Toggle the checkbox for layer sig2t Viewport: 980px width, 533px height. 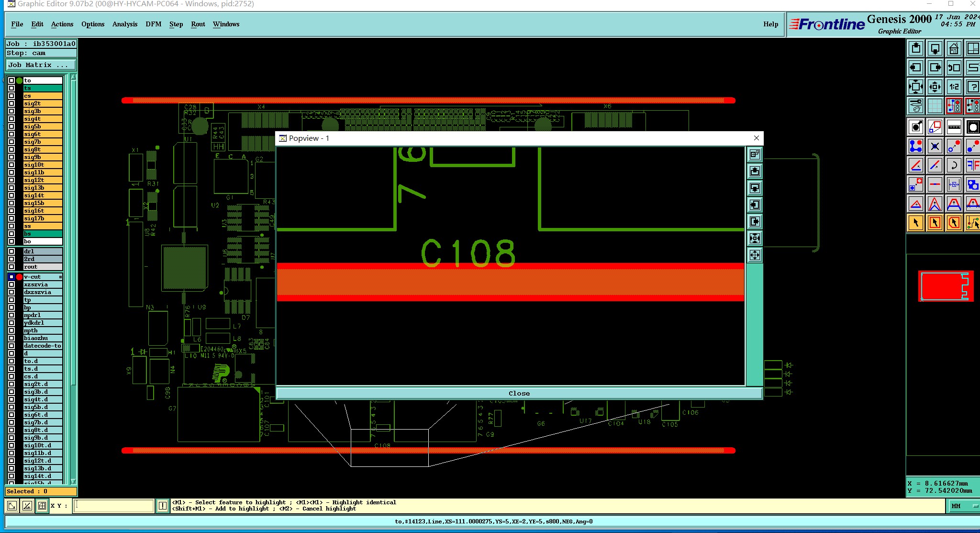click(11, 103)
